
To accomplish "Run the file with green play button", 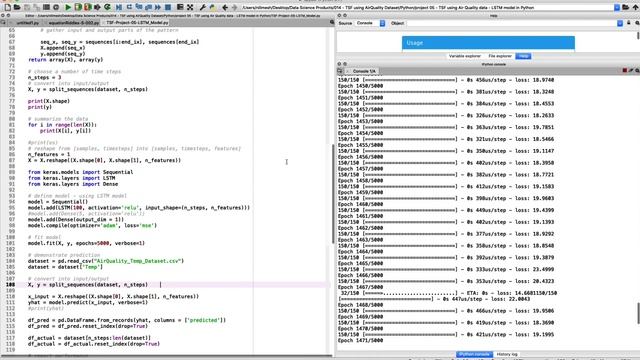I will pos(68,7).
